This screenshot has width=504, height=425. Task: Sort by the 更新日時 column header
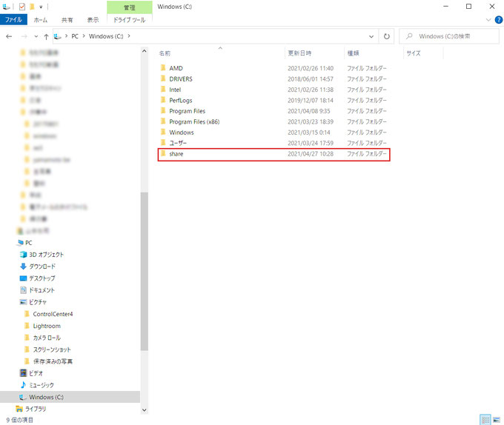coord(299,53)
